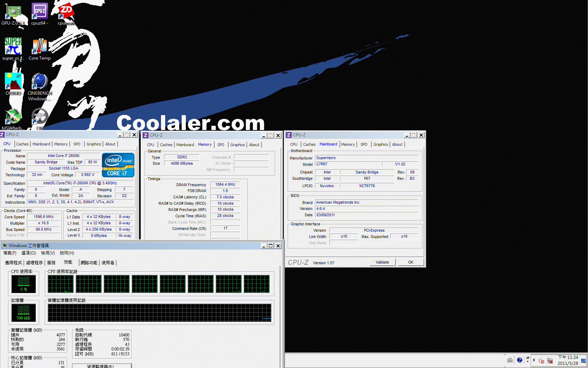Select the SPD tab in the Memory window
The image size is (588, 368).
point(221,145)
